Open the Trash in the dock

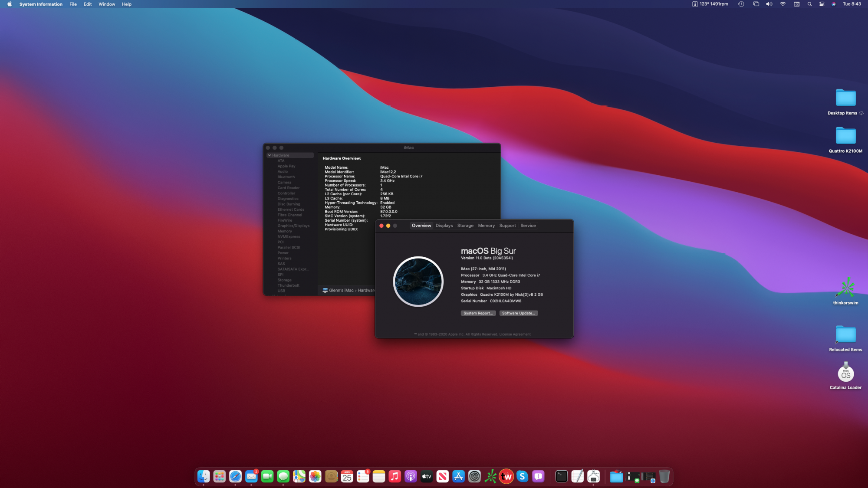pyautogui.click(x=664, y=476)
